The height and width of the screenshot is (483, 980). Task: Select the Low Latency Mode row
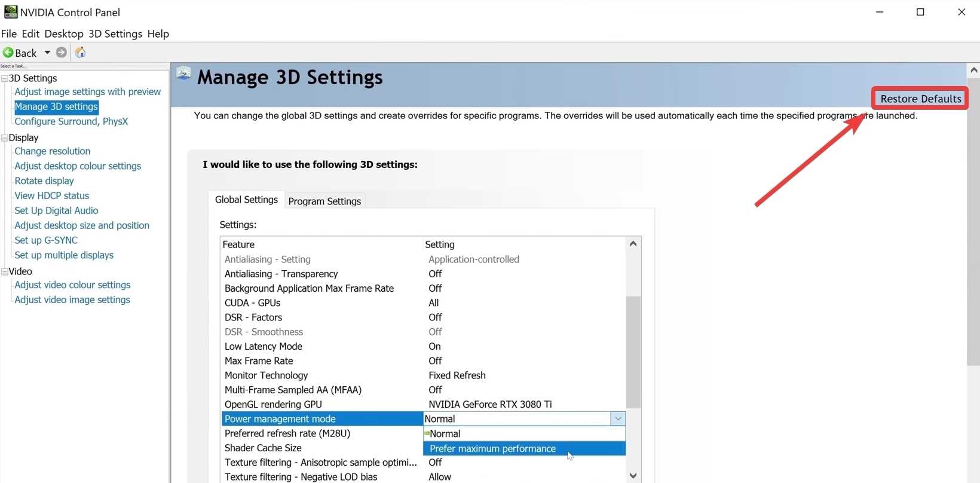point(424,347)
